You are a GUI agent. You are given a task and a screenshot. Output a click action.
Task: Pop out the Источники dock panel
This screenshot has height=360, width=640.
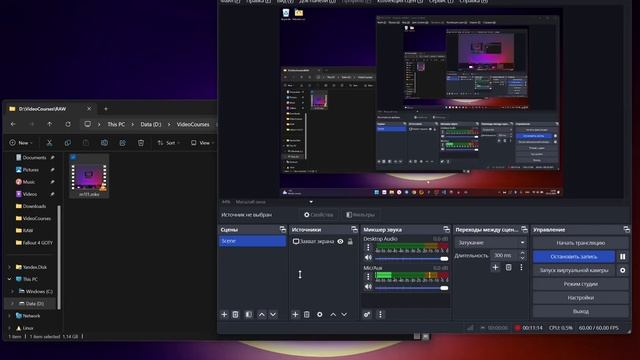[354, 229]
